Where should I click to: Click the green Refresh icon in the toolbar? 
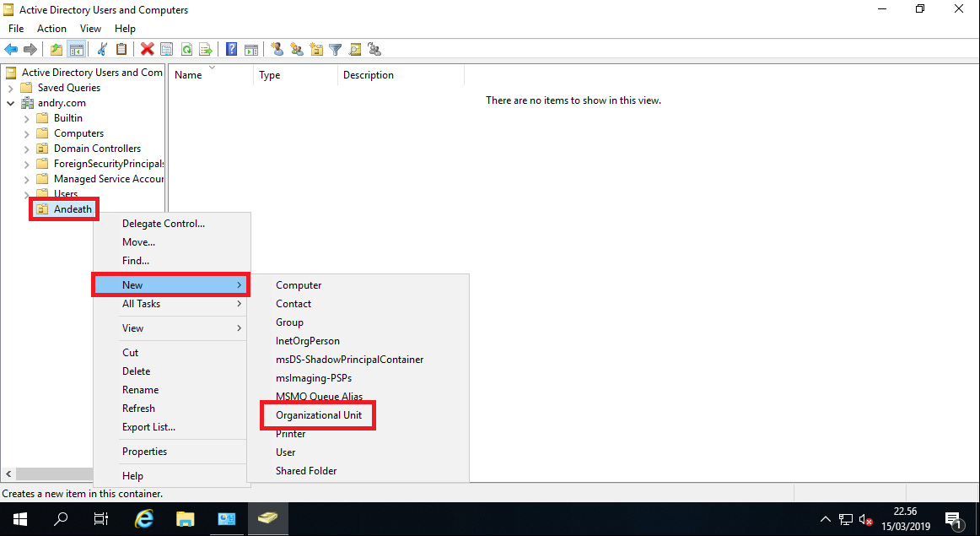click(x=186, y=50)
